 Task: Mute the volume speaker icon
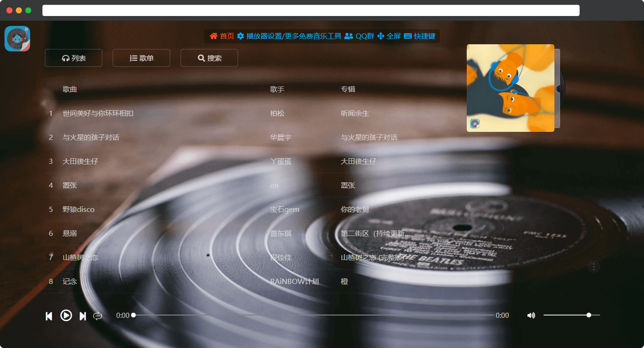(531, 316)
